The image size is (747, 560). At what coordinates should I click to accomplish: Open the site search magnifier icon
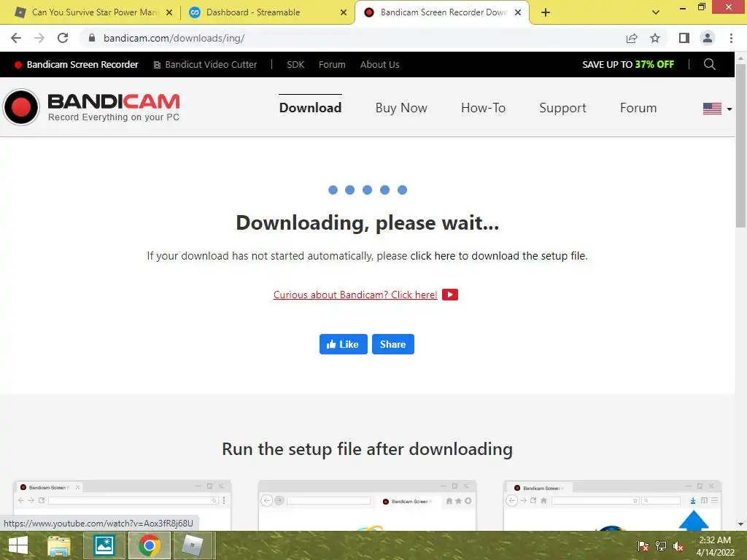[709, 64]
